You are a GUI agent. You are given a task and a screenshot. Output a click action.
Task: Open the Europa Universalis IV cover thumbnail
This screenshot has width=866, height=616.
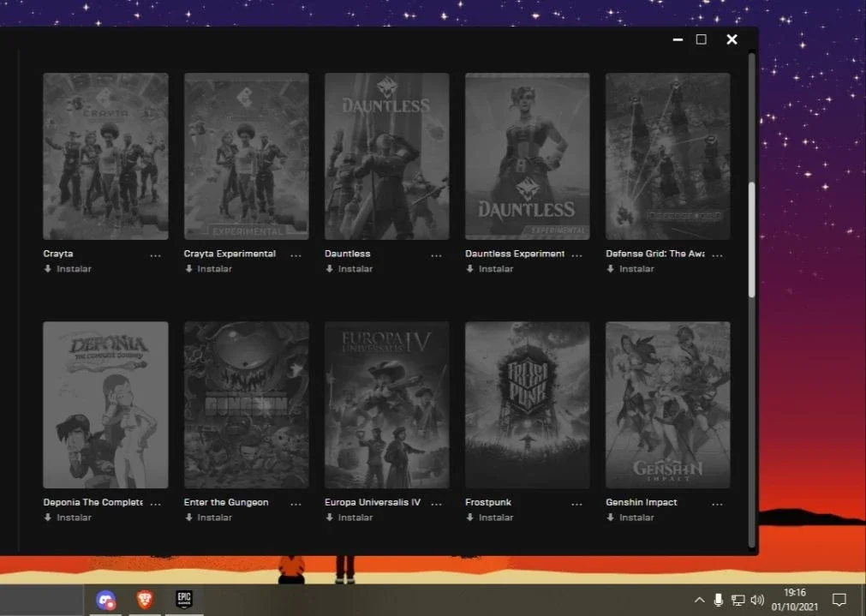tap(386, 405)
